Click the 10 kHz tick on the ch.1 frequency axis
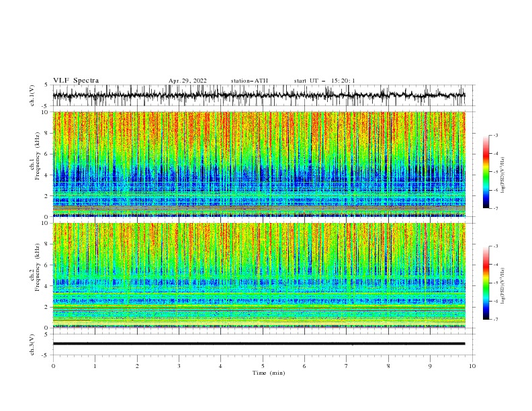 click(45, 112)
